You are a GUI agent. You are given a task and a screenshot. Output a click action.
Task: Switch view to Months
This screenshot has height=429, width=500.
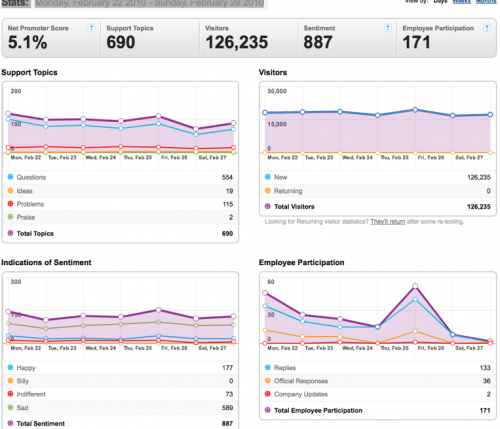point(486,2)
